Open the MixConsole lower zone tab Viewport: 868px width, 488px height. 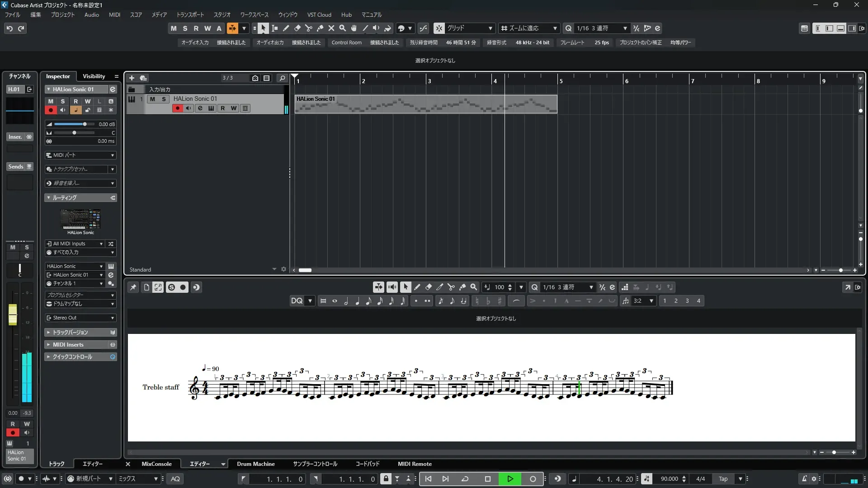point(156,464)
